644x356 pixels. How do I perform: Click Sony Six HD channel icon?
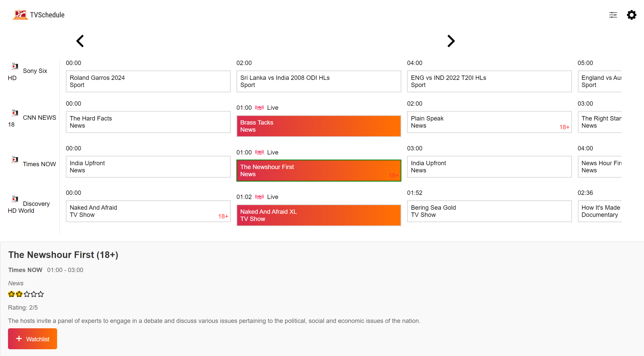pyautogui.click(x=15, y=66)
